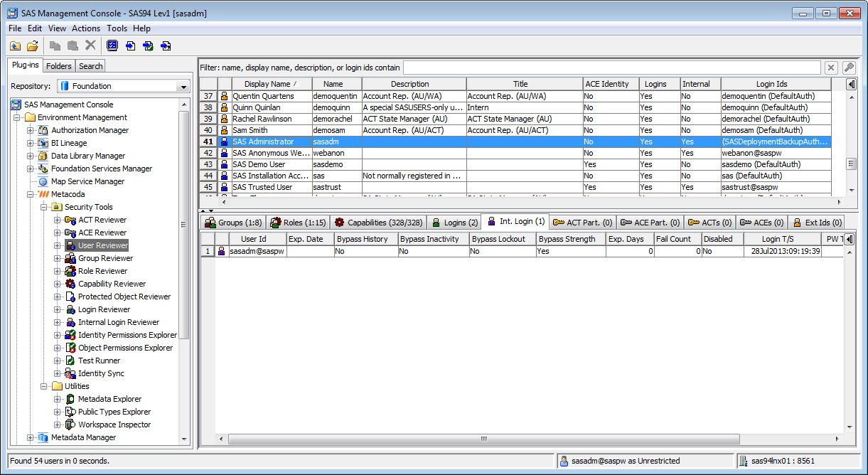868x475 pixels.
Task: Click the Test Runner icon
Action: coord(70,361)
